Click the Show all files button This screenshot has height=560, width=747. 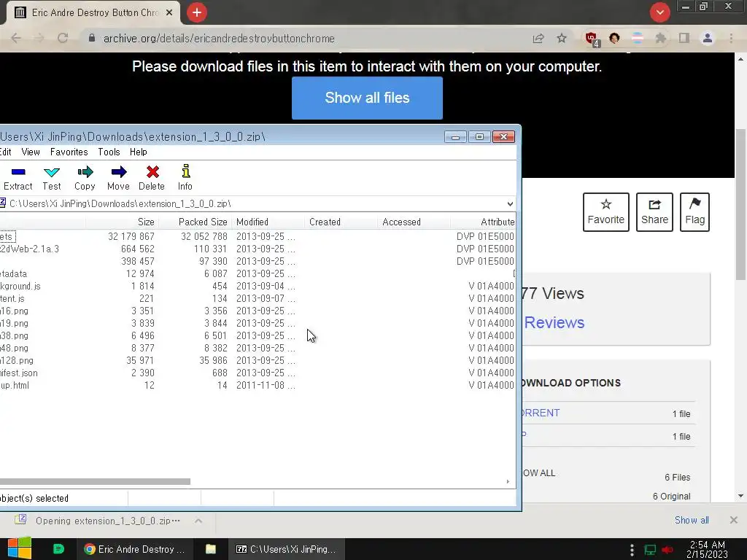[x=368, y=98]
